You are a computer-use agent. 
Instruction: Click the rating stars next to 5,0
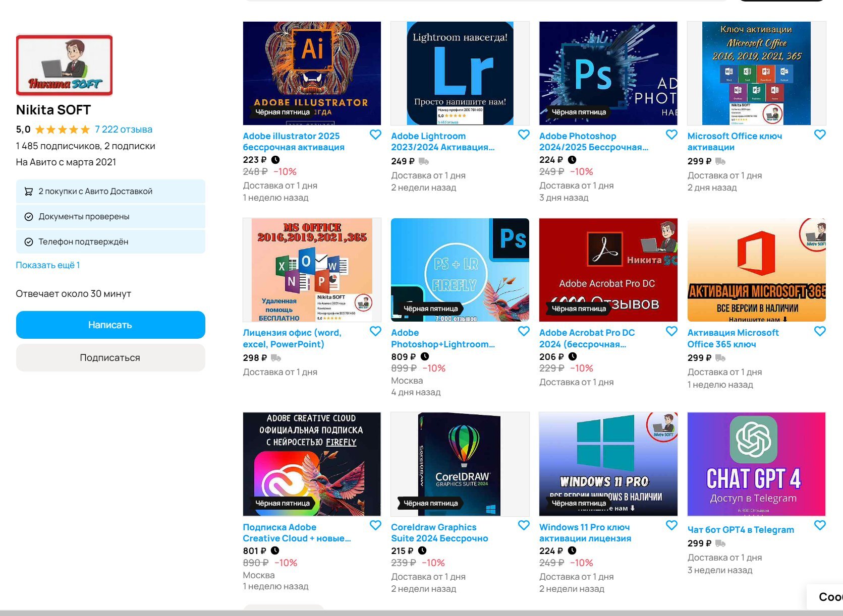tap(62, 130)
